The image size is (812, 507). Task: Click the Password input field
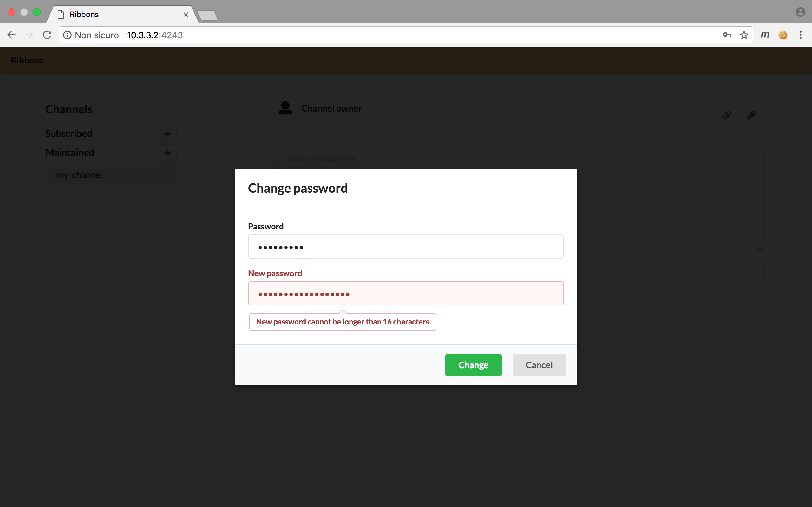(x=406, y=247)
